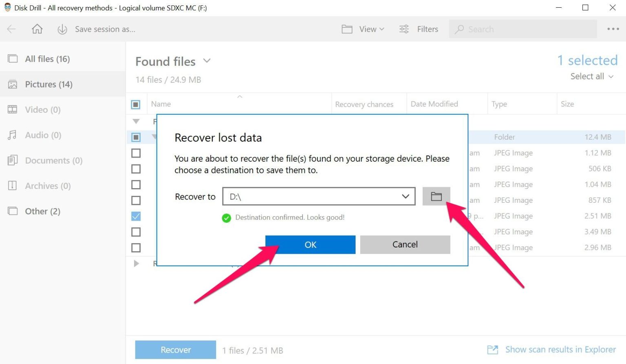The width and height of the screenshot is (626, 364).
Task: Check the first empty file checkbox
Action: tap(136, 153)
